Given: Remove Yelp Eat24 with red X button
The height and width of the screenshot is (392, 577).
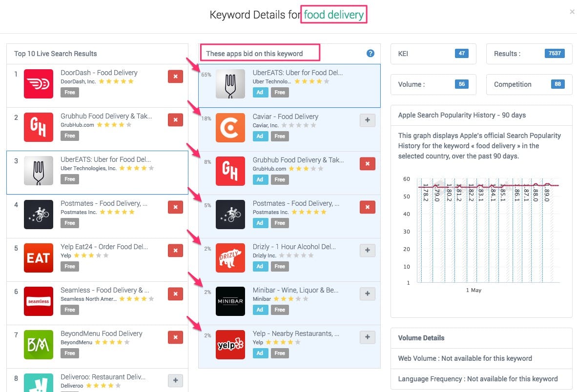Looking at the screenshot, I should (x=176, y=250).
